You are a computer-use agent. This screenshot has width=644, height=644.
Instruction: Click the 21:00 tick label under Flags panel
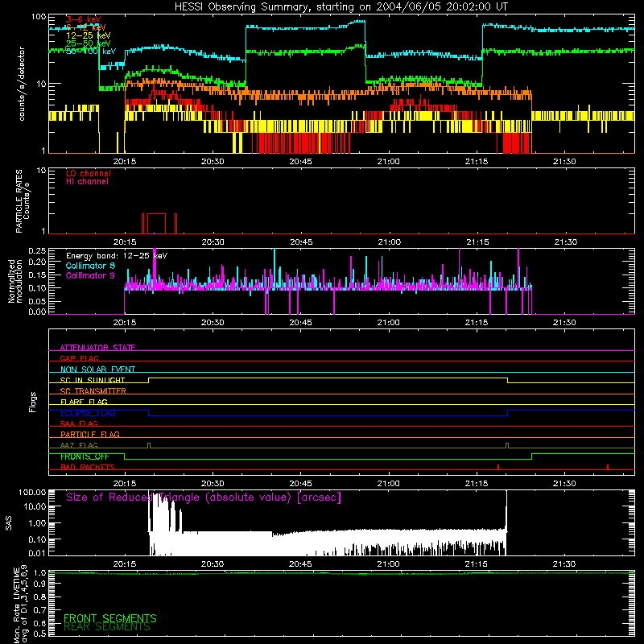(389, 483)
